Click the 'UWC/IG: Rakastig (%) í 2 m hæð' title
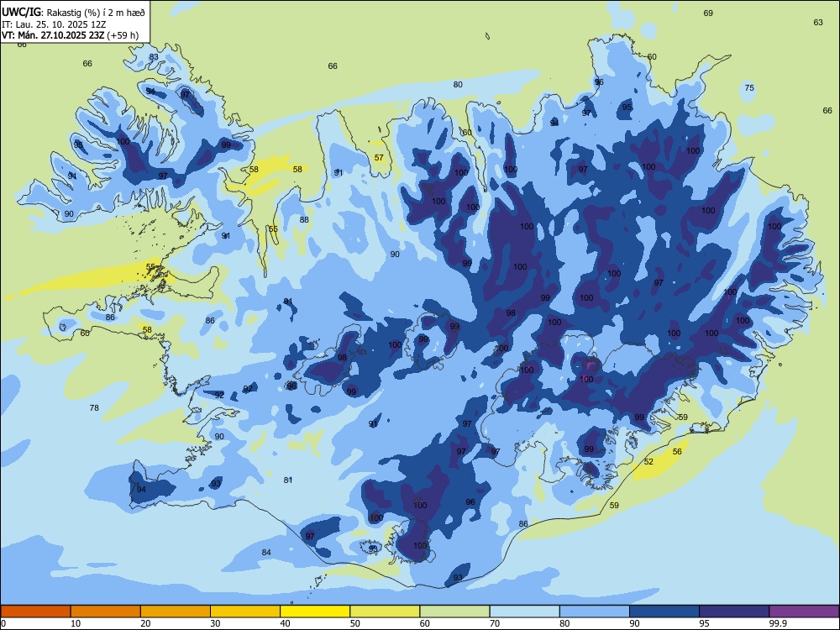The image size is (840, 630). tap(73, 12)
